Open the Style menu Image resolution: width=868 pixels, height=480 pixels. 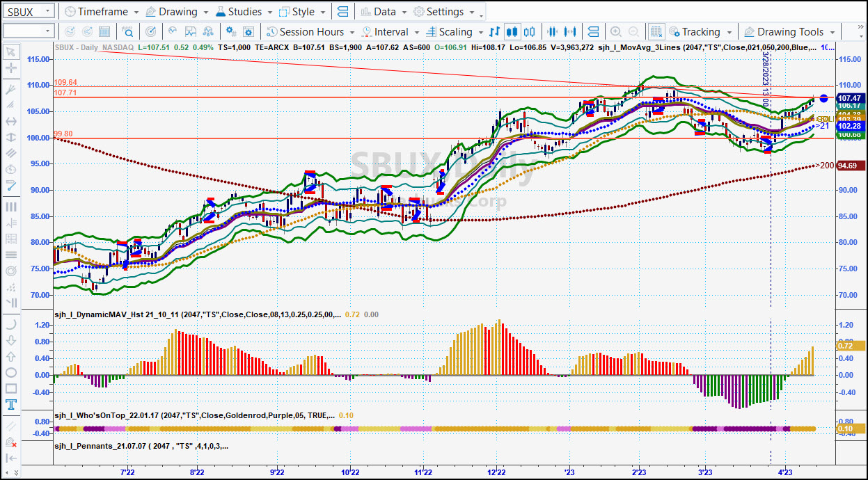302,12
